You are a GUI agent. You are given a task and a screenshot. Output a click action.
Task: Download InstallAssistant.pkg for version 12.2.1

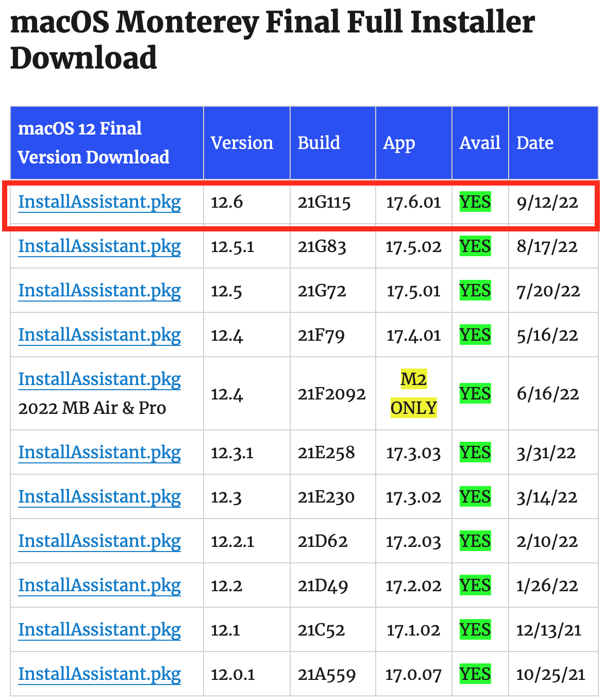click(x=99, y=541)
